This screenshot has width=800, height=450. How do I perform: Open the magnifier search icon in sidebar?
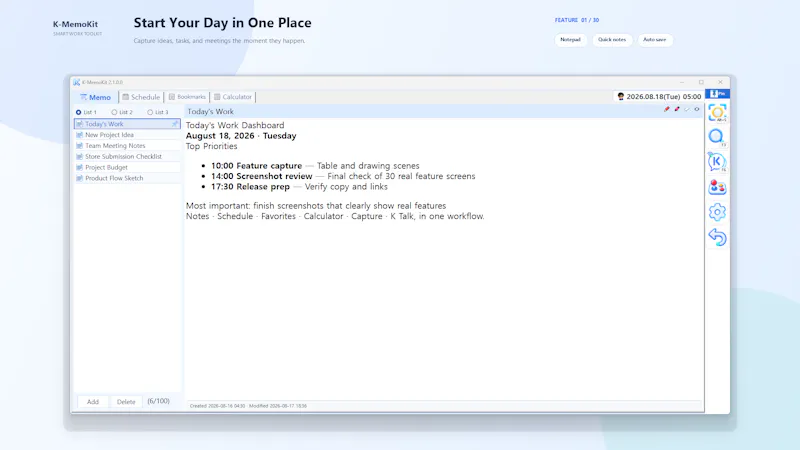tap(717, 137)
